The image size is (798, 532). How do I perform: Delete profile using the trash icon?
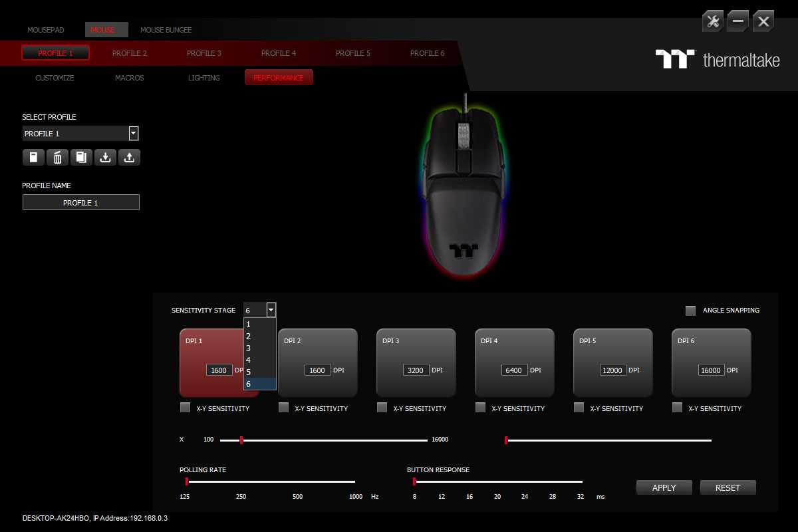tap(57, 158)
